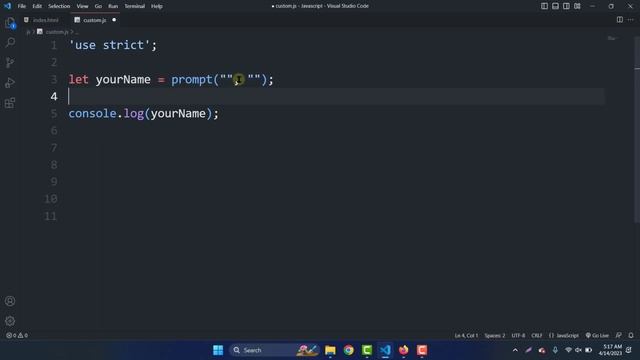The width and height of the screenshot is (640, 360).
Task: Open the Selection menu
Action: coord(59,6)
